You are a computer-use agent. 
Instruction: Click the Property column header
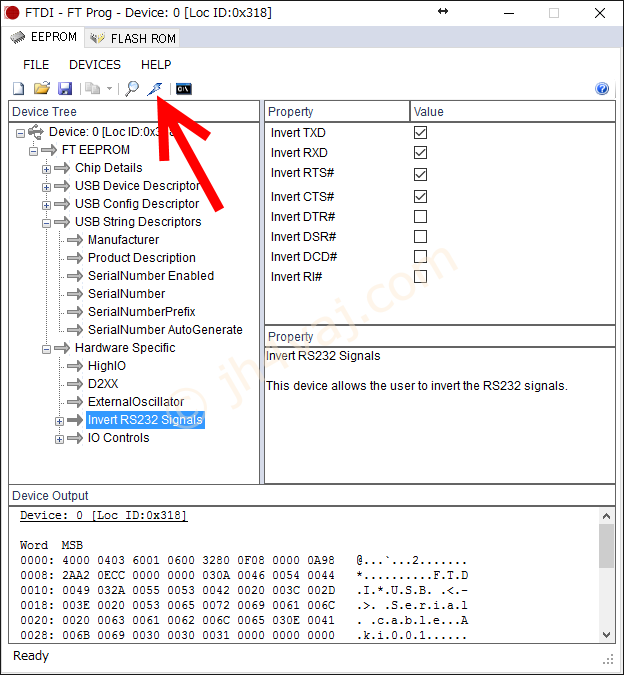point(337,112)
